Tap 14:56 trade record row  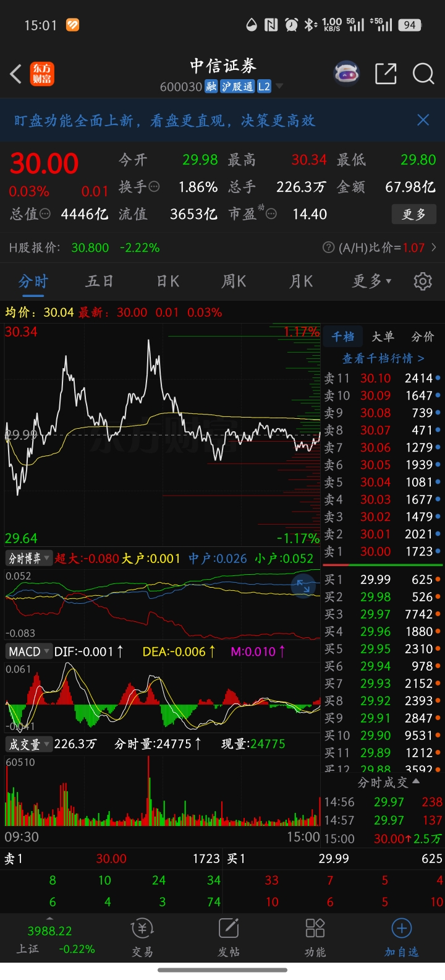coord(383,802)
